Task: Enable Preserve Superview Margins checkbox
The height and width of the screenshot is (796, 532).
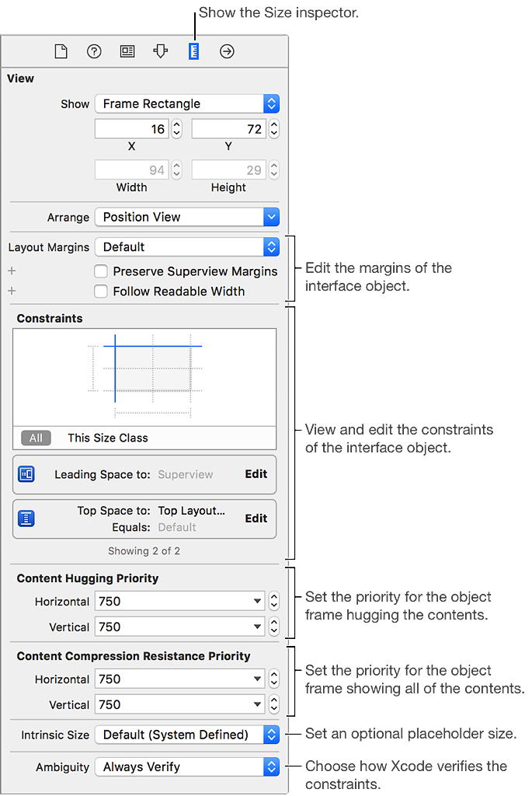Action: click(100, 271)
